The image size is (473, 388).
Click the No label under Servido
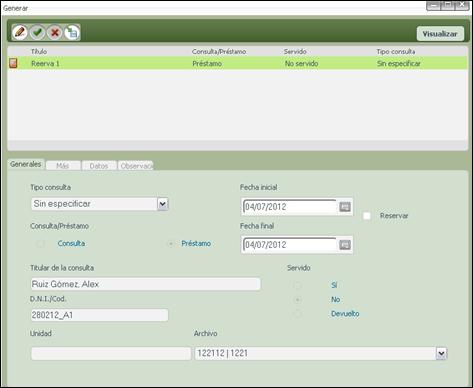pos(336,300)
